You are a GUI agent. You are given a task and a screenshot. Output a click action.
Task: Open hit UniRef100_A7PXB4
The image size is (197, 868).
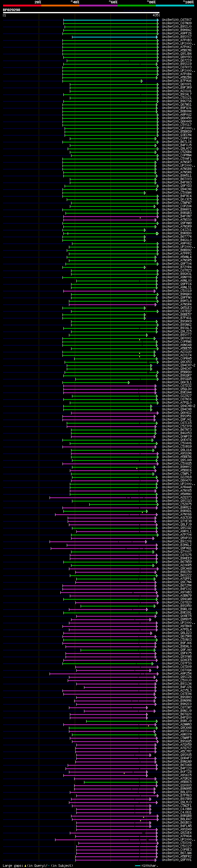[176, 74]
